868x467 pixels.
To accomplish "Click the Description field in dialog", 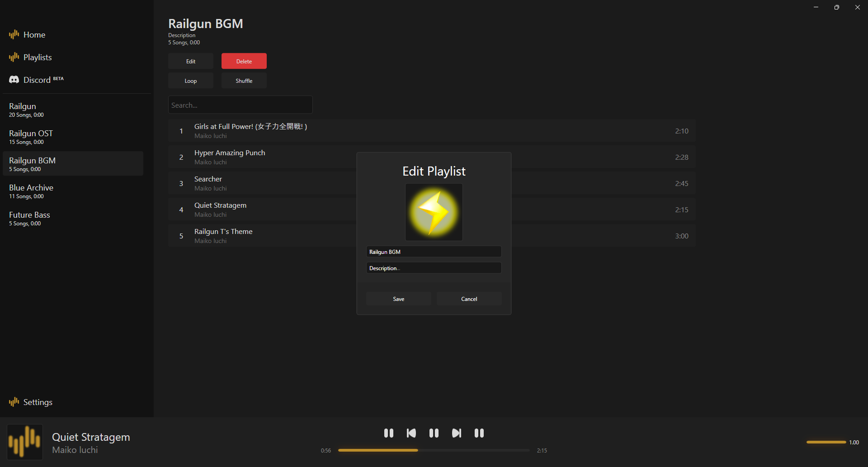I will [x=434, y=268].
